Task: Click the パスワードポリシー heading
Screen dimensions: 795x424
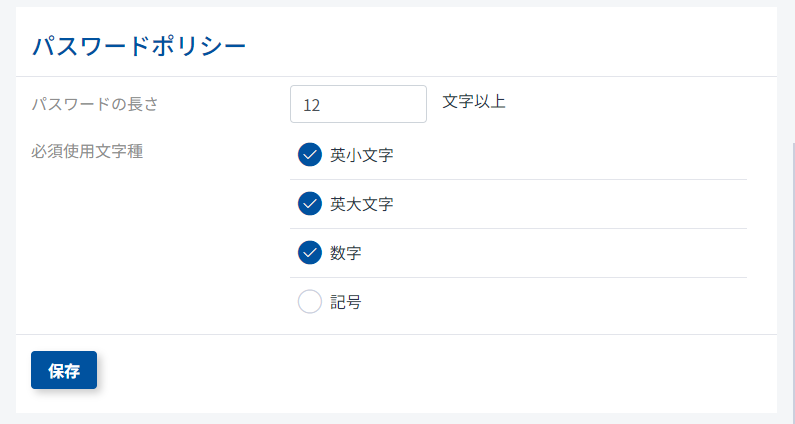Action: point(139,46)
